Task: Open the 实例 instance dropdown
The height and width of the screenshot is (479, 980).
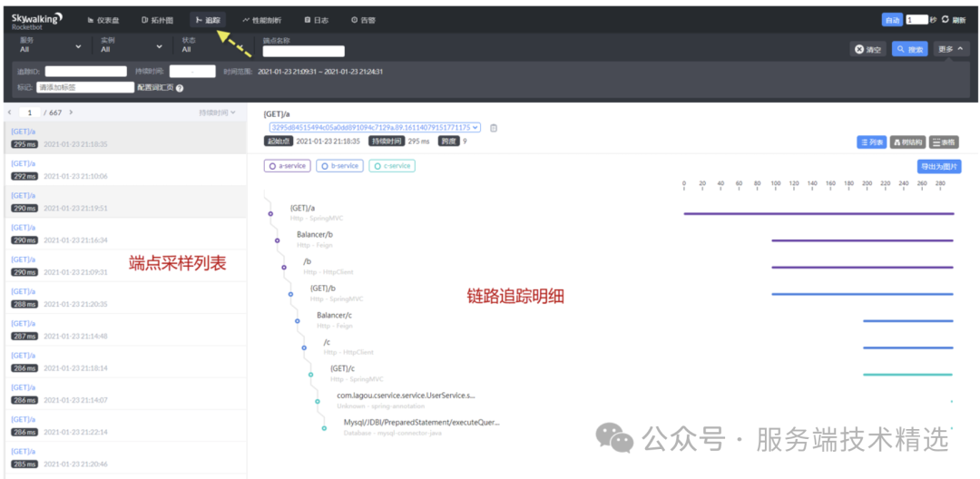Action: click(132, 45)
